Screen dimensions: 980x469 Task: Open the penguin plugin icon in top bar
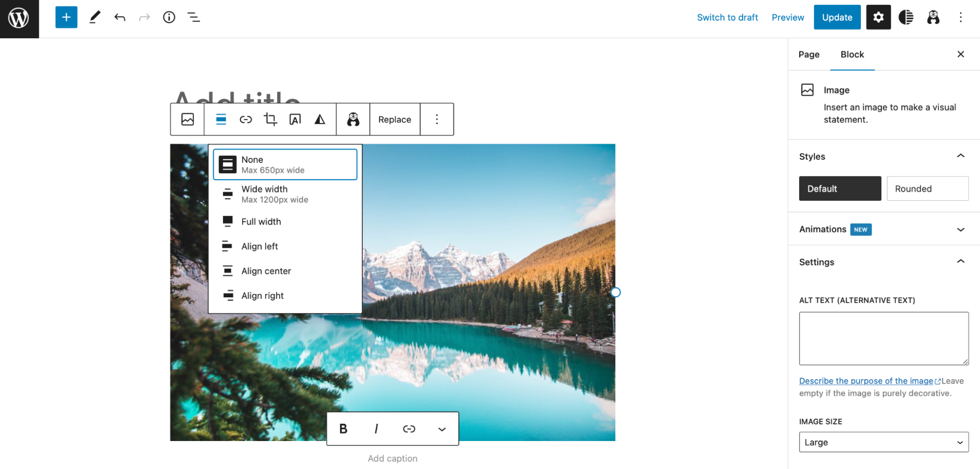pos(933,17)
